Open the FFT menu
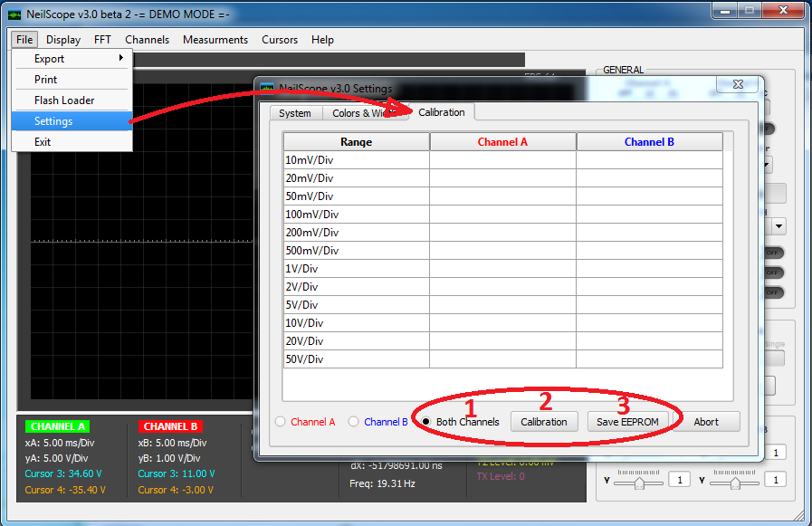812x526 pixels. point(102,40)
